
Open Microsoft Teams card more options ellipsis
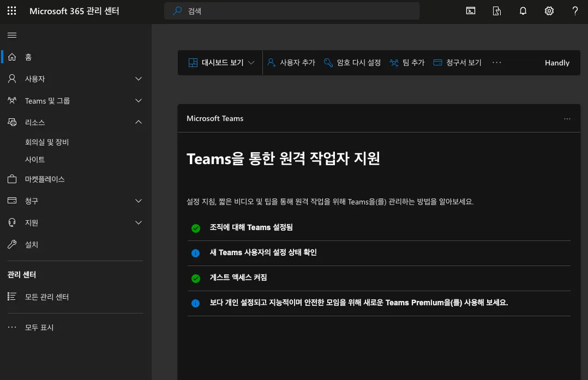coord(567,119)
